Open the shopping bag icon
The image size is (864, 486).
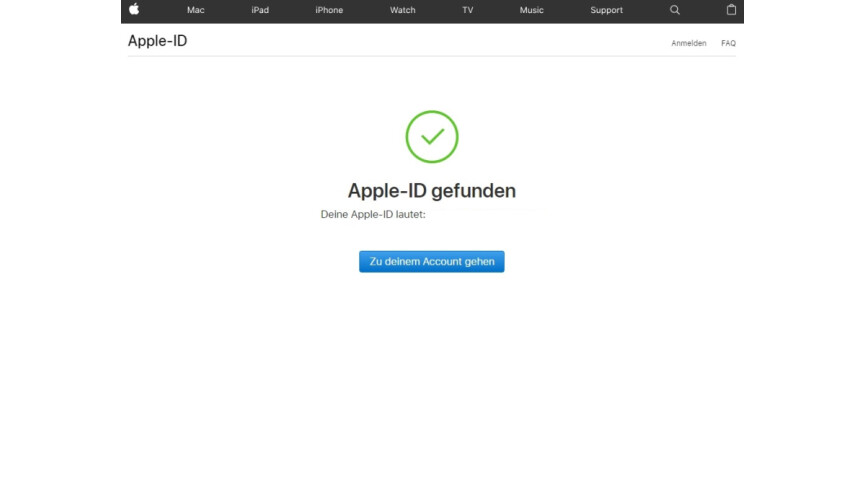731,9
